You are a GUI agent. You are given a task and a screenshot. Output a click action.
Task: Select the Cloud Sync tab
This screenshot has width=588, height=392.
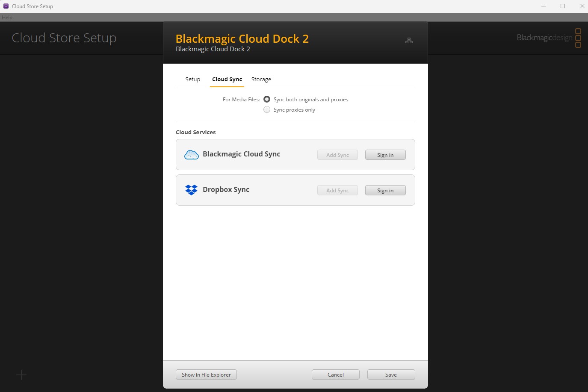click(227, 80)
